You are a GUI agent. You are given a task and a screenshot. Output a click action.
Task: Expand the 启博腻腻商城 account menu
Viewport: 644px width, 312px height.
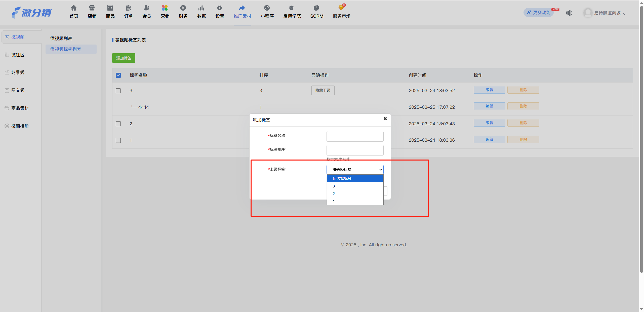tap(605, 13)
